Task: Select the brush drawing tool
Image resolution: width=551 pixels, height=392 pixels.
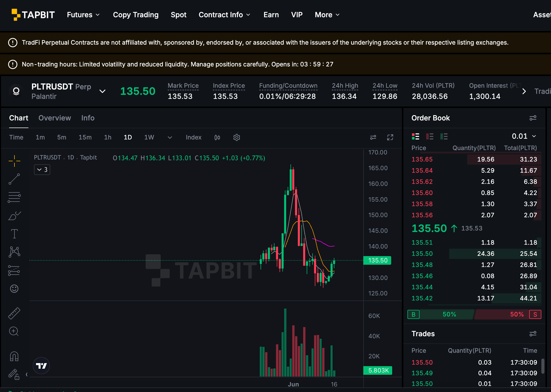Action: [x=14, y=216]
